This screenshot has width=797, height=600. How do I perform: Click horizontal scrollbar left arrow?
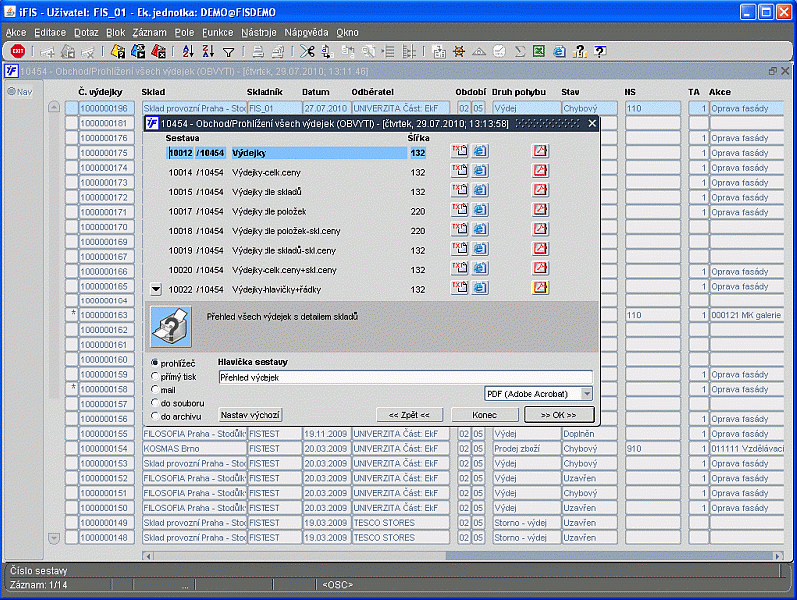coord(148,556)
